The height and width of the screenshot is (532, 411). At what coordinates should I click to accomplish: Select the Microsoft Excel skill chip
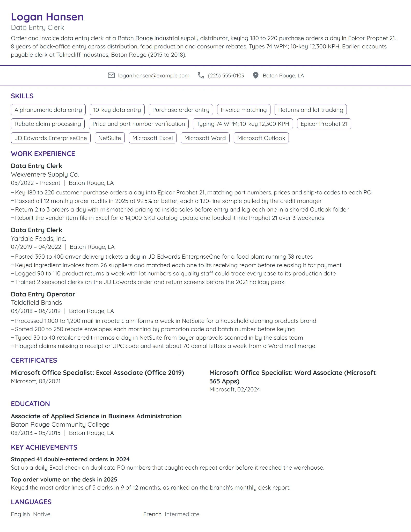tap(153, 138)
